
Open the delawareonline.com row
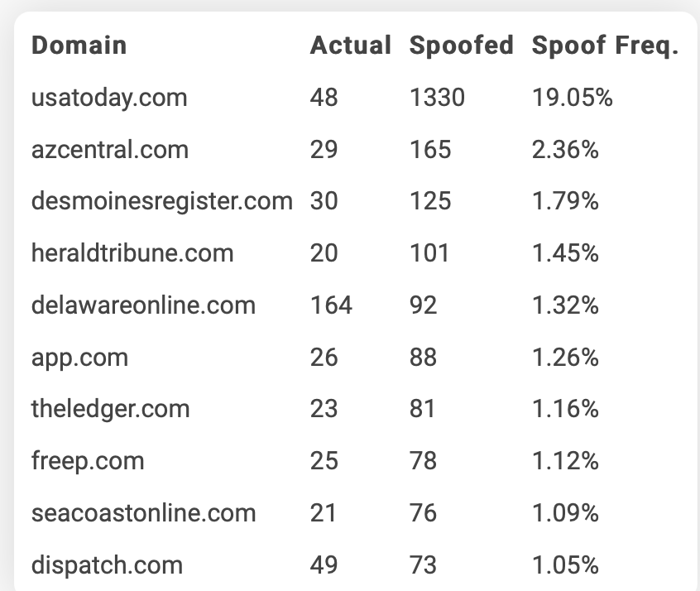pyautogui.click(x=143, y=305)
